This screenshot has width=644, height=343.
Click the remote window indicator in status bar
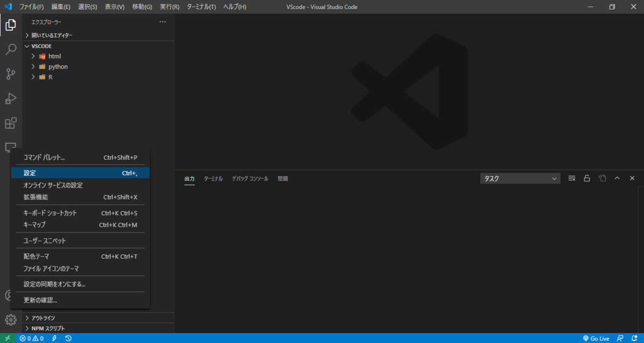pyautogui.click(x=8, y=338)
